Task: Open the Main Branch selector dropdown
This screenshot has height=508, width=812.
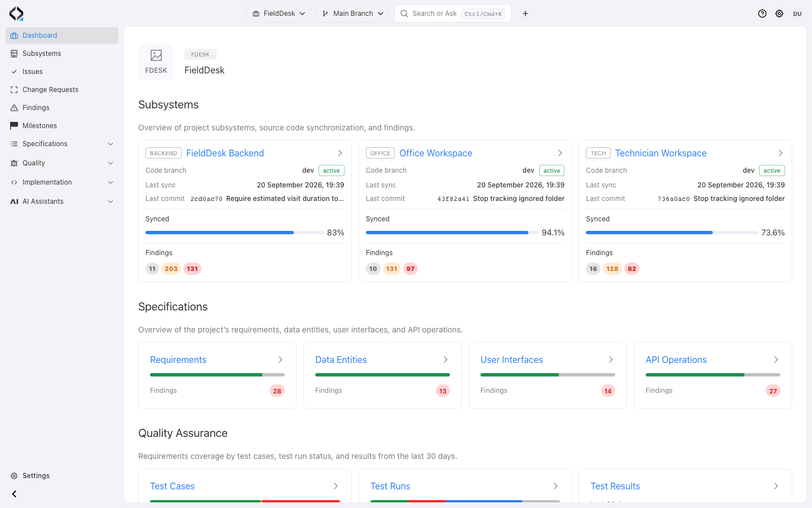Action: (352, 14)
